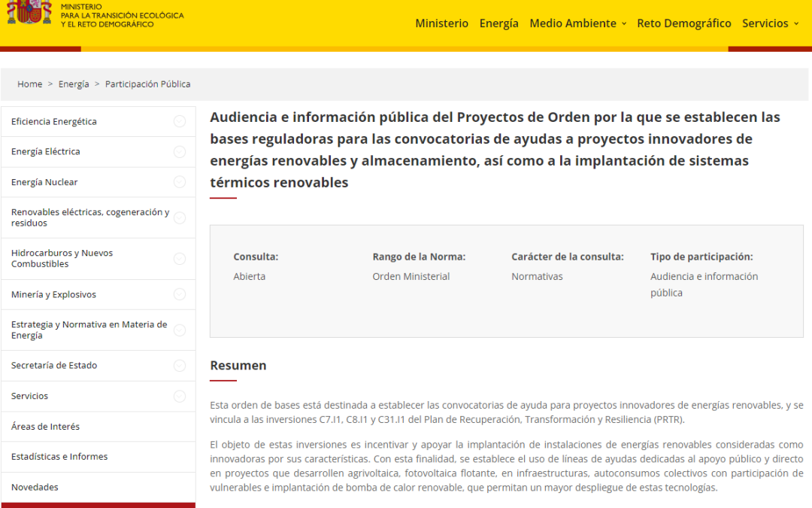The height and width of the screenshot is (508, 812).
Task: Click the Home breadcrumb link
Action: [30, 84]
